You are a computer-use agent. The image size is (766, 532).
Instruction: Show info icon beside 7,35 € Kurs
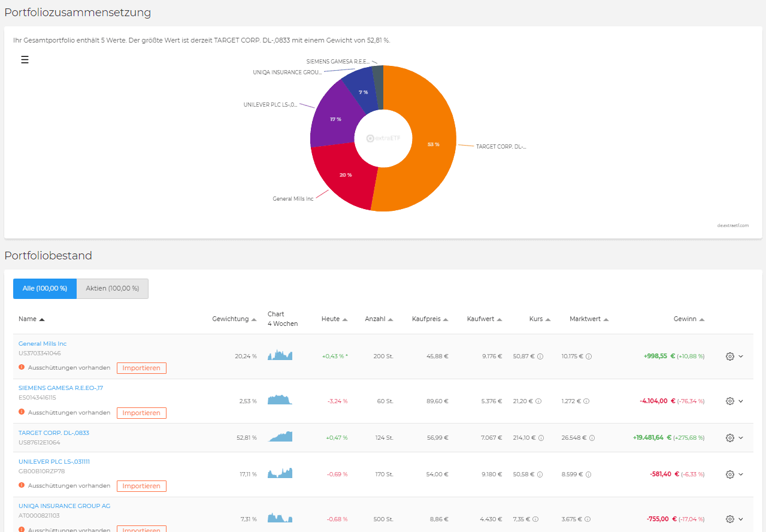(x=535, y=519)
